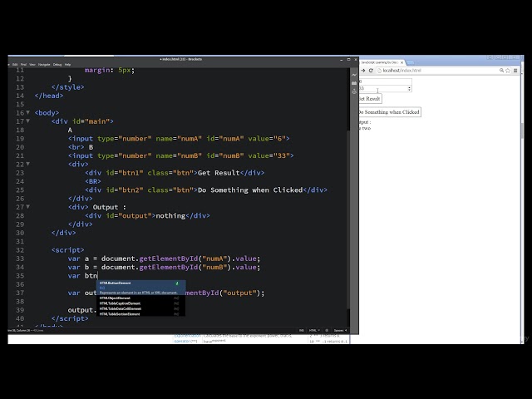Image resolution: width=532 pixels, height=399 pixels.
Task: Open Chrome's hamburger menu
Action: pos(515,71)
